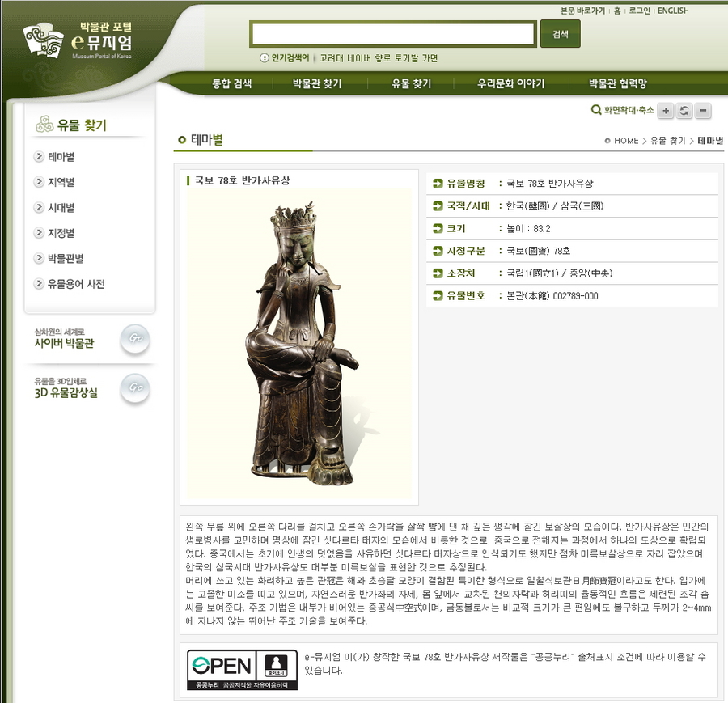The image size is (728, 703).
Task: Click the 사이버 박물관 banner text
Action: tap(64, 343)
